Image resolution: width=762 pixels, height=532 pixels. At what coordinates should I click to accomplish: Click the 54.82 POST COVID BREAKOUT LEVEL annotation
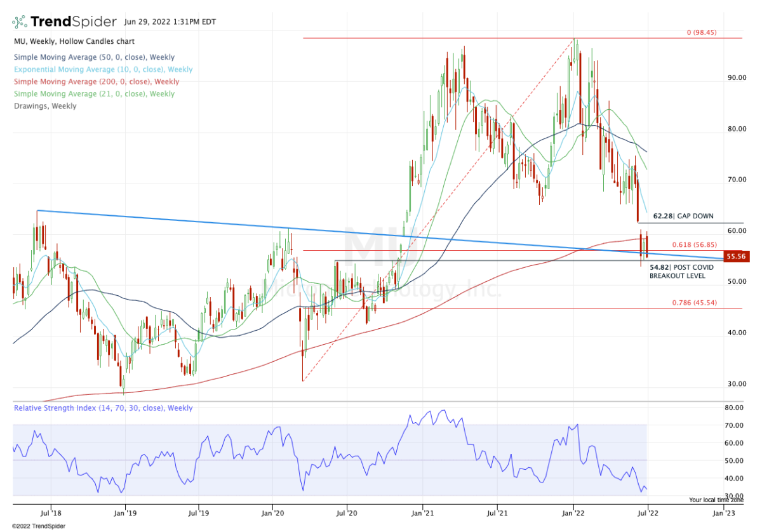(682, 272)
